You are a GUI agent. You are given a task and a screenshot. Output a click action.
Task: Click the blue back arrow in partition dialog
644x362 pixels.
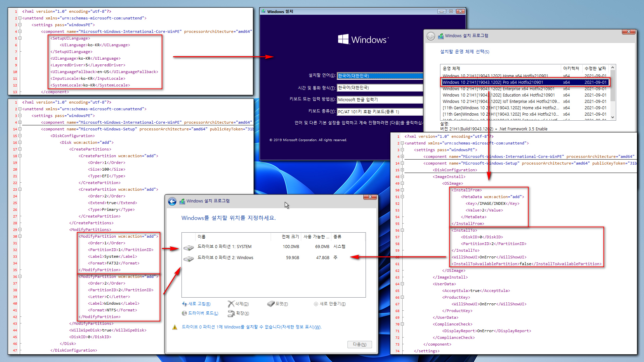coord(172,201)
